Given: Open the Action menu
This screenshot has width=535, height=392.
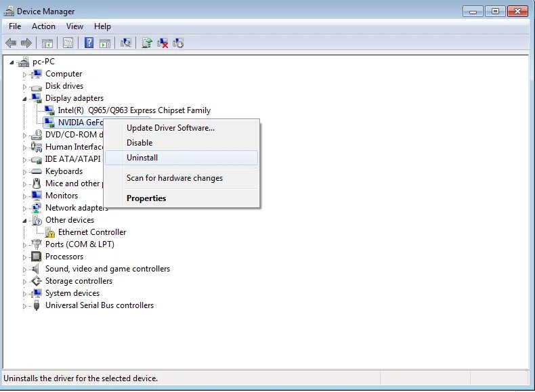Looking at the screenshot, I should (x=43, y=26).
